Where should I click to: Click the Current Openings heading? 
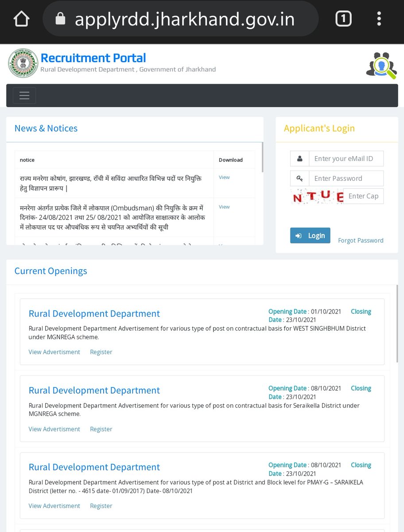(50, 271)
